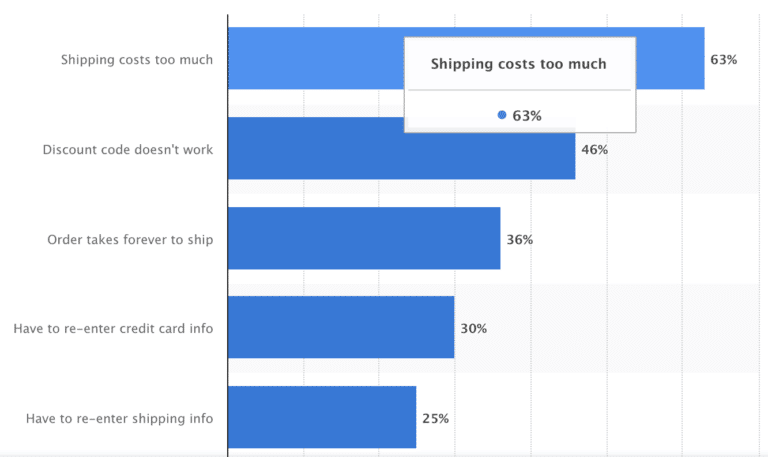Click the blue dot in the tooltip

(x=502, y=115)
